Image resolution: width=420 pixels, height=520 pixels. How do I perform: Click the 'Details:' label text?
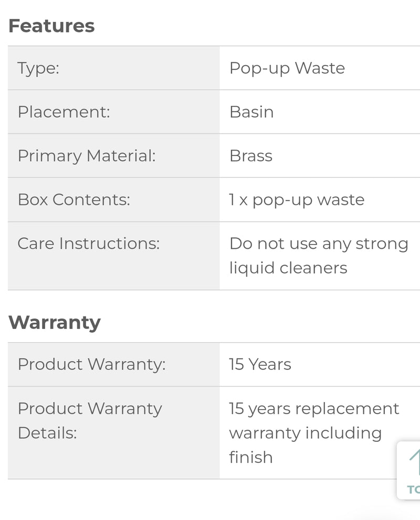[47, 433]
